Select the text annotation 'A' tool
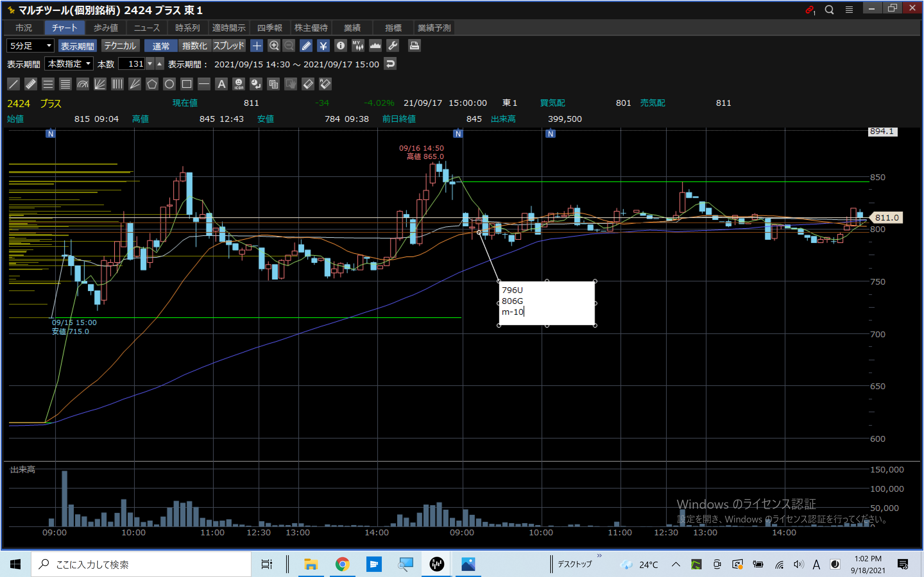 [221, 84]
